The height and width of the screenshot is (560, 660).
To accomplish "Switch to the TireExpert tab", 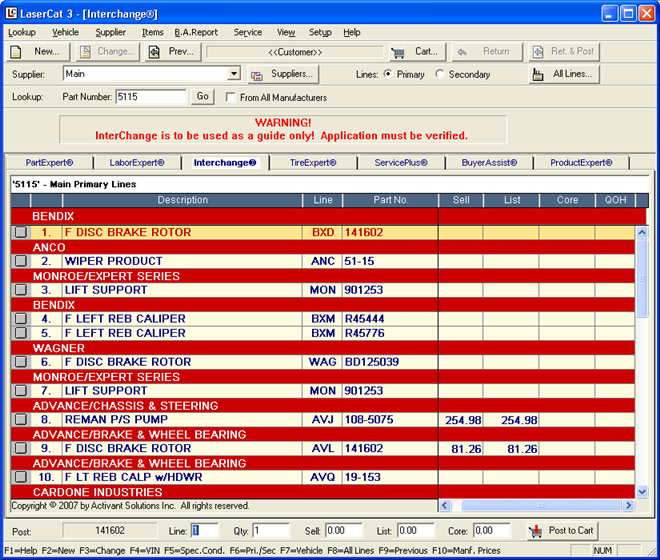I will point(313,162).
